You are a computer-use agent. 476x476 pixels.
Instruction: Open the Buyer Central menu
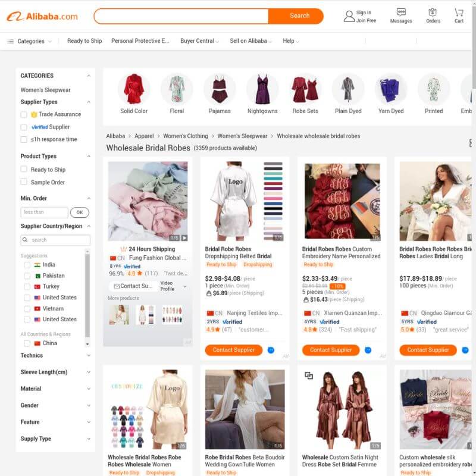[x=199, y=41]
